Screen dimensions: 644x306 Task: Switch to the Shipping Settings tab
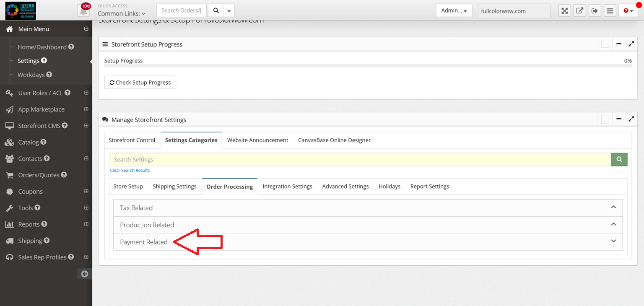(174, 187)
